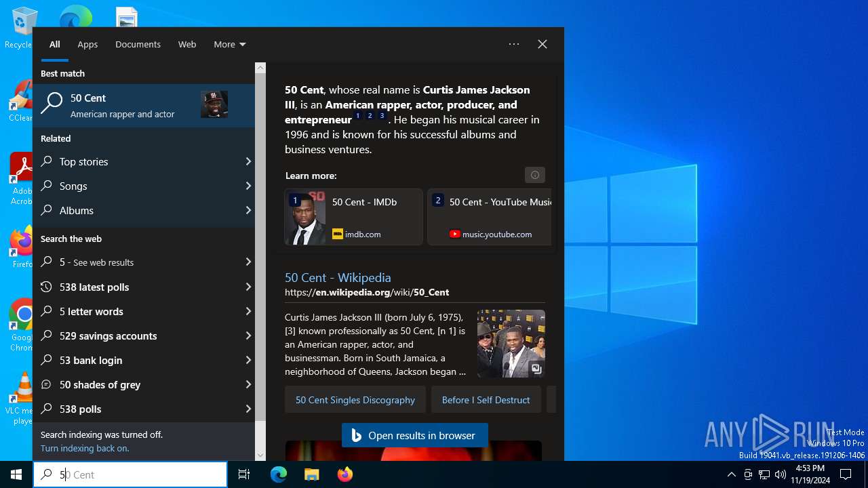The image size is (868, 488).
Task: Switch to the Web tab
Action: [187, 44]
